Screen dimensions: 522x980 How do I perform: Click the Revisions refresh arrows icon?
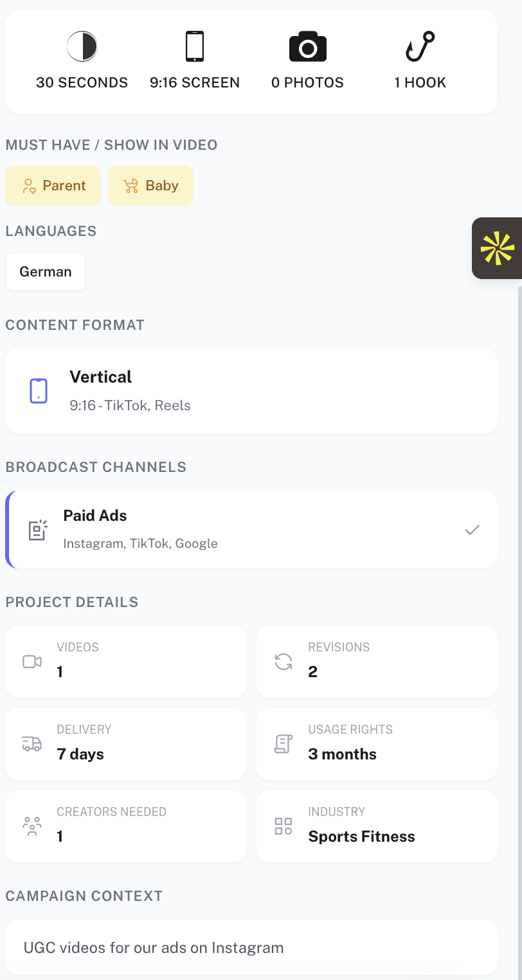tap(283, 662)
